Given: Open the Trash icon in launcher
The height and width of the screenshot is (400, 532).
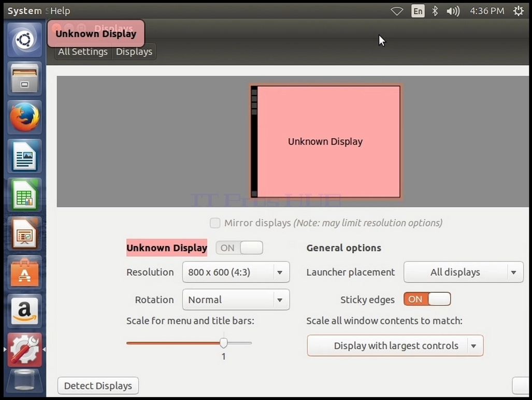Looking at the screenshot, I should click(24, 382).
